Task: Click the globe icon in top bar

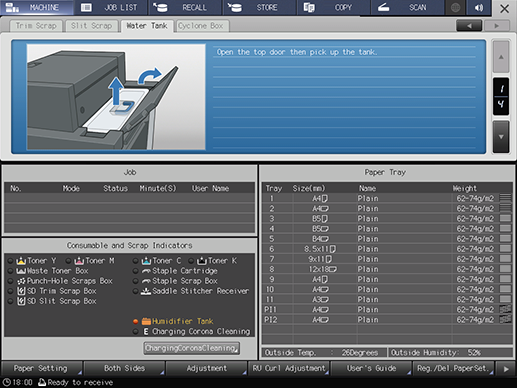Action: click(x=455, y=8)
